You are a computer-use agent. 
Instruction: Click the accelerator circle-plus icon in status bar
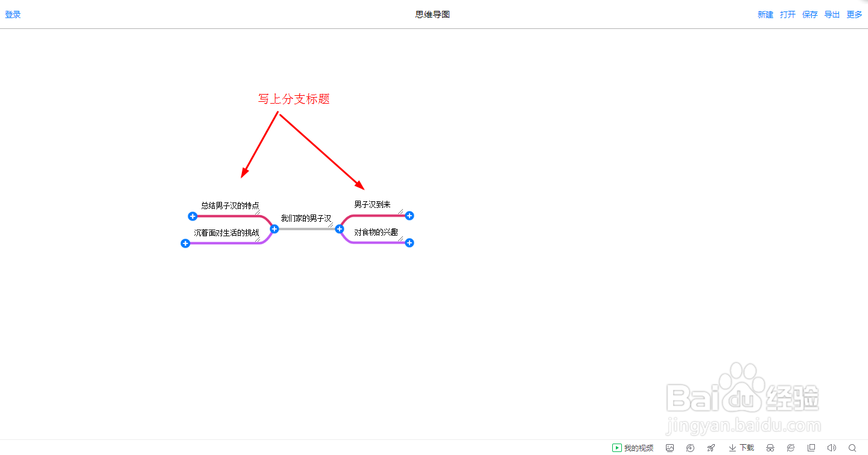(691, 448)
